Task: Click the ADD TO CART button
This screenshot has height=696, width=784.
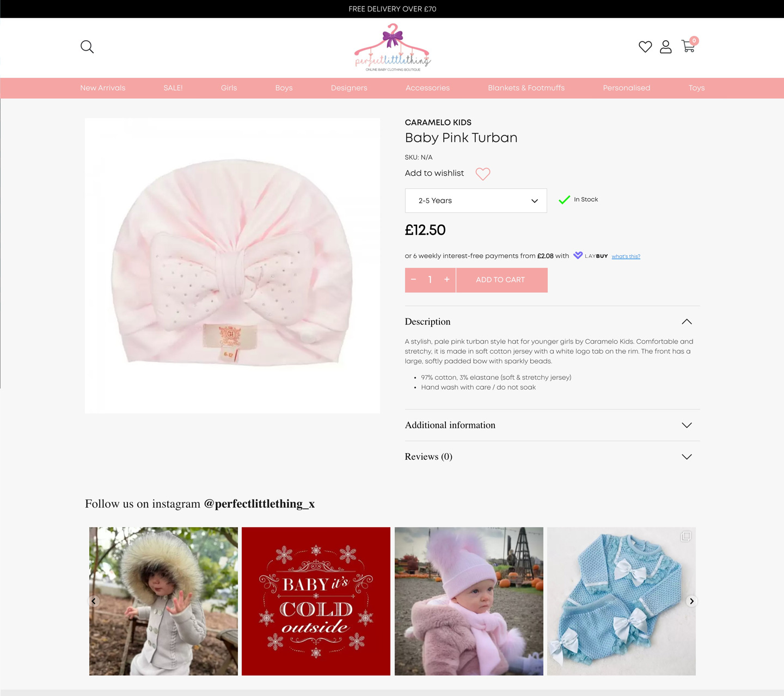Action: point(501,280)
